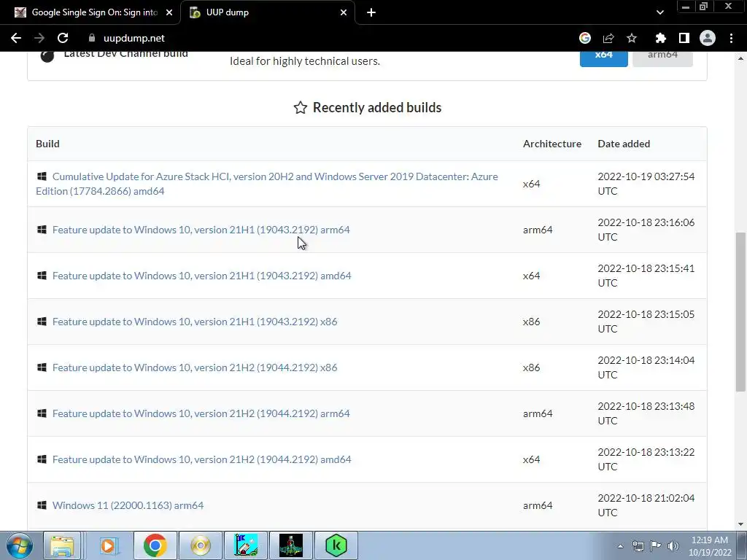Select the UUP dump tab
Image resolution: width=747 pixels, height=560 pixels.
[267, 12]
